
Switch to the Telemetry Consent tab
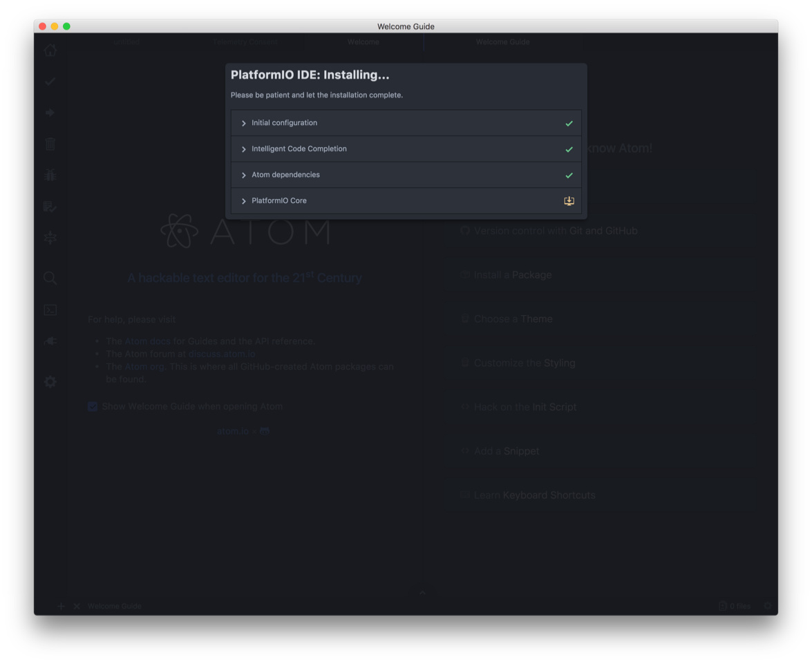coord(245,42)
